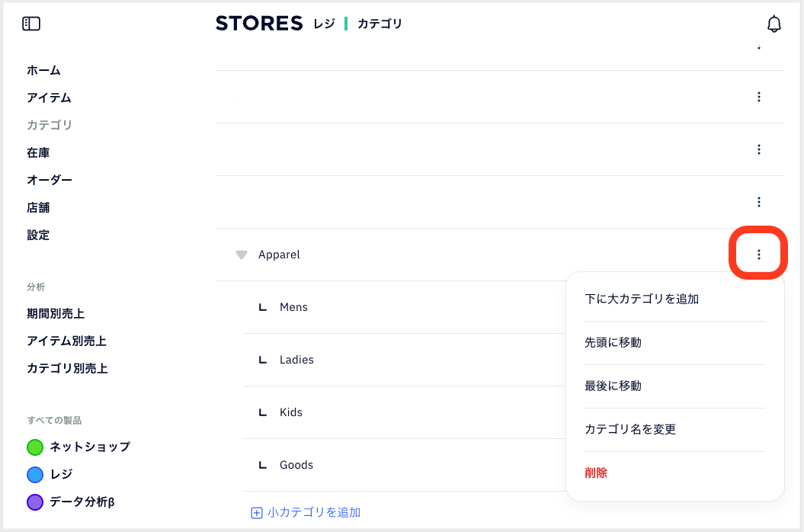The height and width of the screenshot is (532, 804).
Task: Open the three-dot menu for Apparel
Action: coord(759,255)
